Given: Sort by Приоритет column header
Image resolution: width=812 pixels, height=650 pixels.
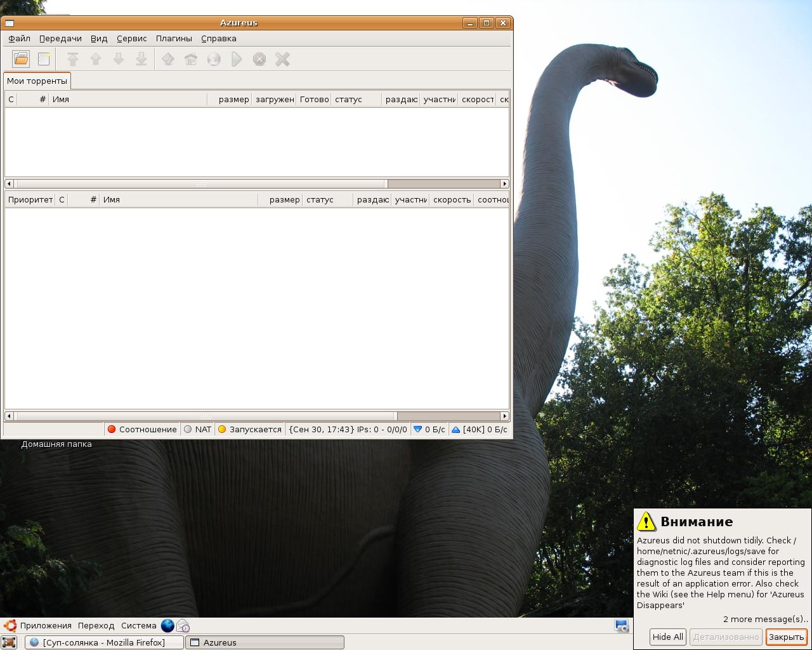Looking at the screenshot, I should pyautogui.click(x=30, y=199).
